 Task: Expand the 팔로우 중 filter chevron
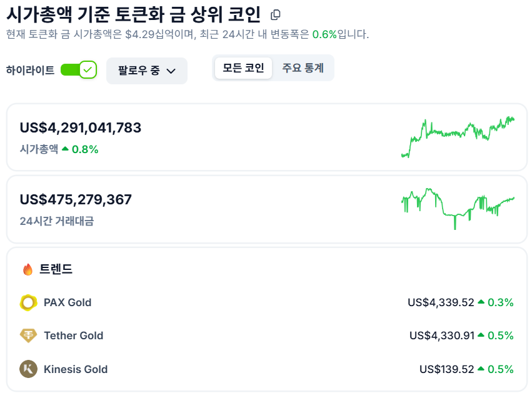pyautogui.click(x=172, y=71)
